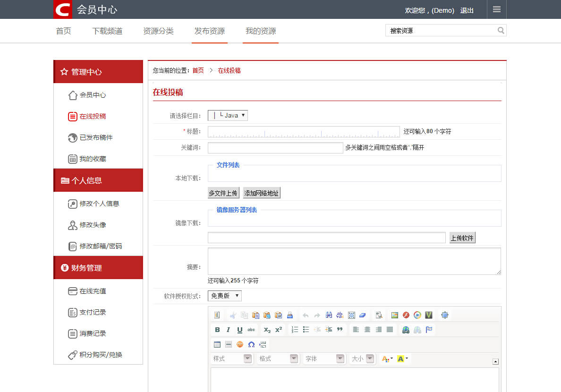Screen dimensions: 561x392
Task: Click Paste as plain text icon
Action: [267, 315]
